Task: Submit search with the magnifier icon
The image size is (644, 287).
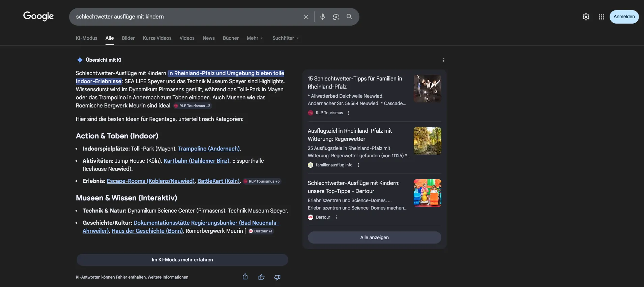Action: tap(350, 17)
